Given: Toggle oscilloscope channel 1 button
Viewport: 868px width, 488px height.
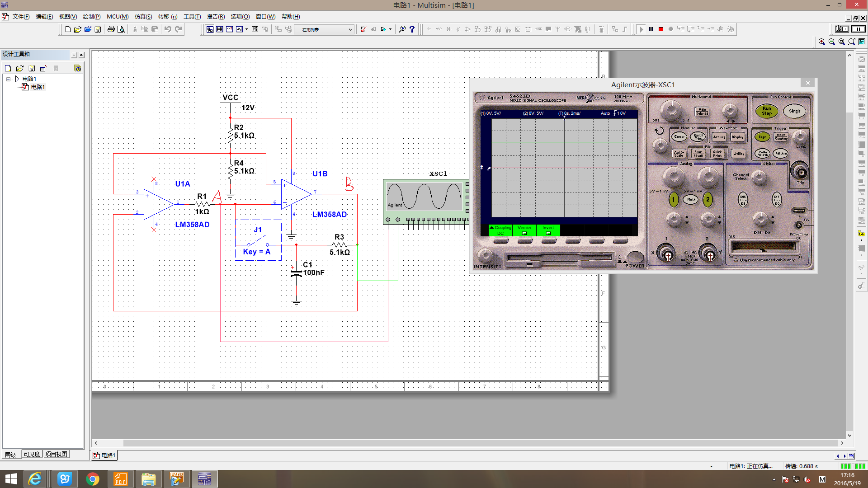Looking at the screenshot, I should pos(673,199).
